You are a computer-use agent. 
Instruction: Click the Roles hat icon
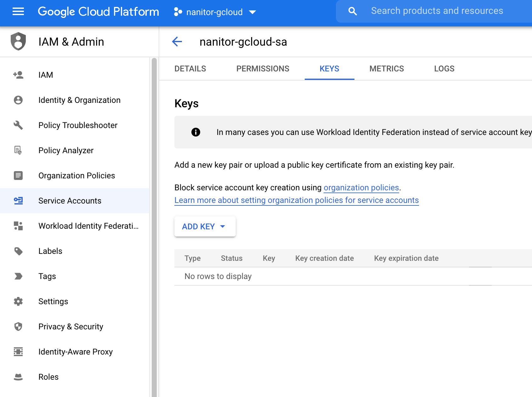point(18,377)
